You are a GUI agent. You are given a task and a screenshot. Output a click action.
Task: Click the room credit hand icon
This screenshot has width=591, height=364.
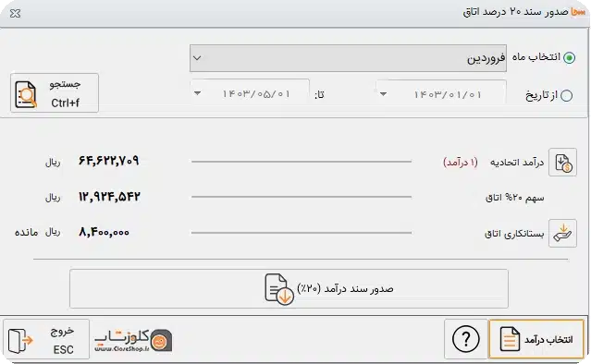(562, 233)
